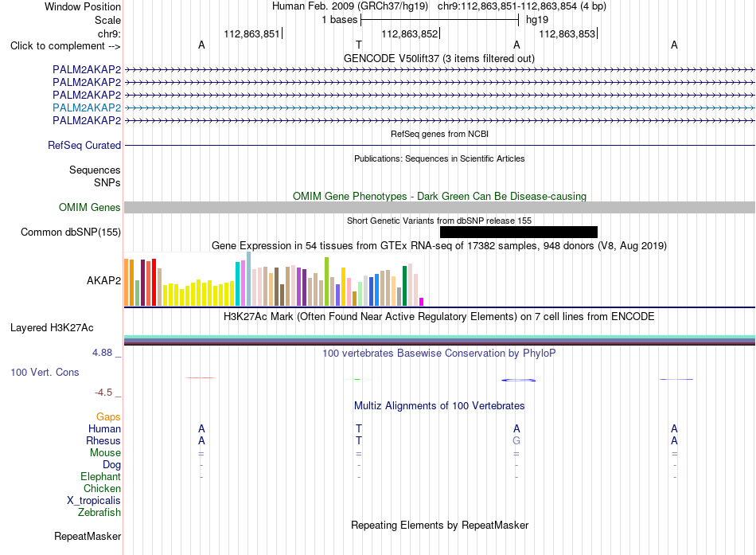Open the Common dbSNP(155) track label
The image size is (756, 555).
point(71,233)
